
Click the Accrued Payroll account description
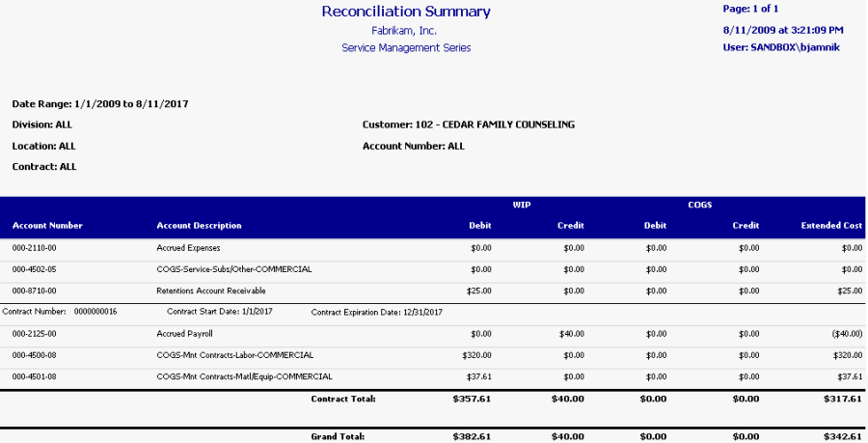pos(184,333)
